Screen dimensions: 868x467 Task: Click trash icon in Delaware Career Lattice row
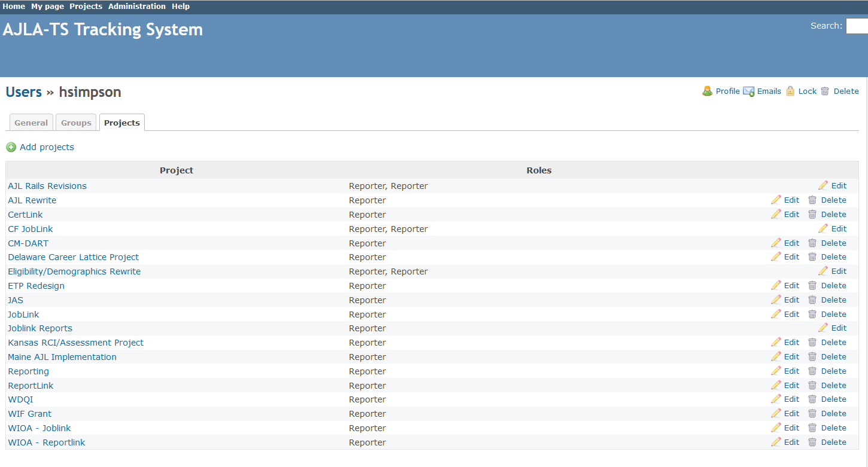[812, 257]
